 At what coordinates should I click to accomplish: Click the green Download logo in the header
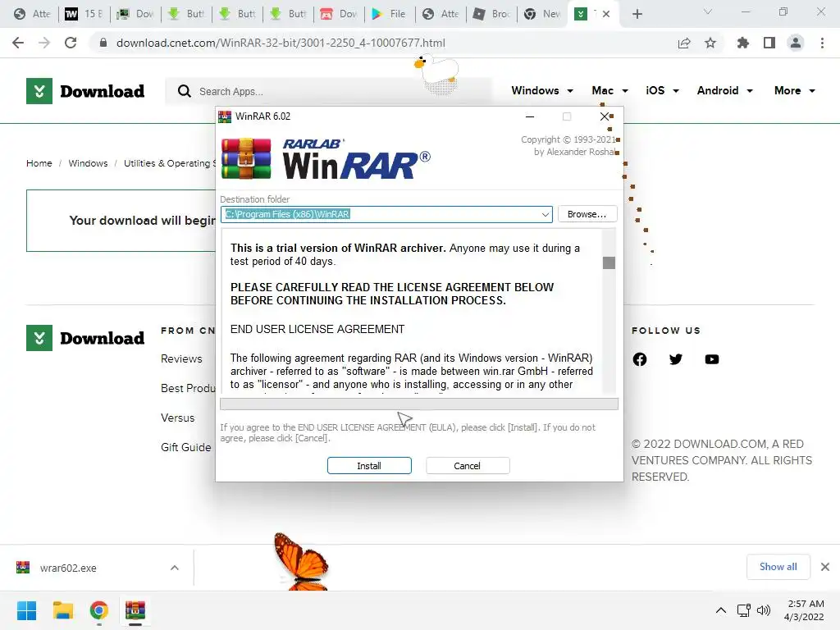(x=85, y=91)
